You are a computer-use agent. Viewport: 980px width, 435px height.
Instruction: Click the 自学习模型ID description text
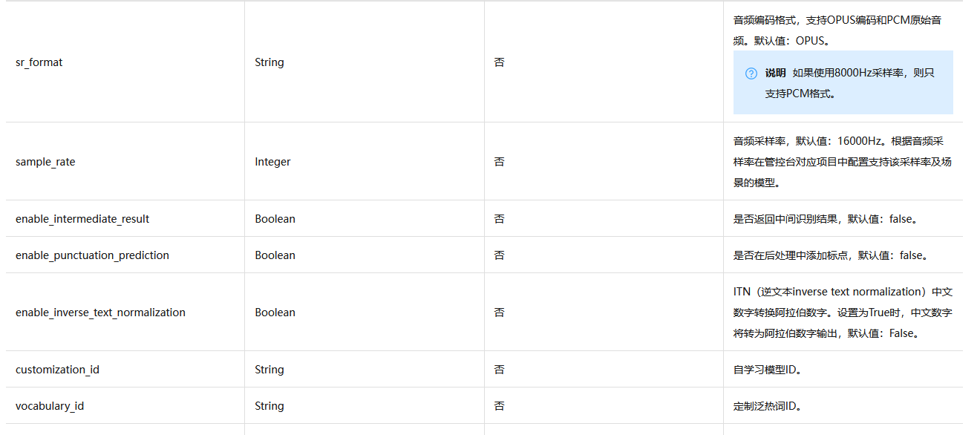(767, 370)
